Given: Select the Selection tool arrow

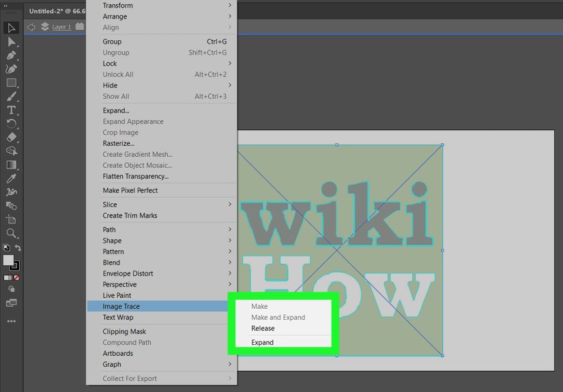Looking at the screenshot, I should [x=12, y=28].
